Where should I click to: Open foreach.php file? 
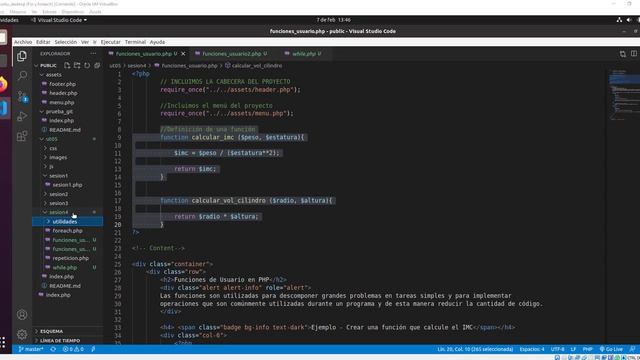pos(67,231)
